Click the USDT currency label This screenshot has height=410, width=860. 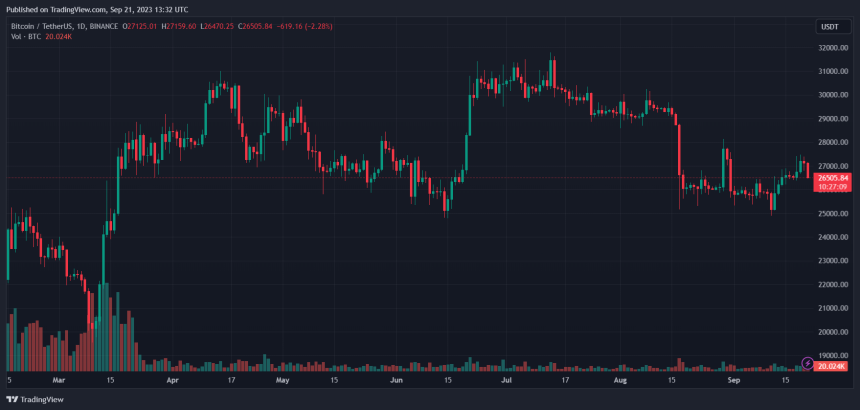pos(829,27)
